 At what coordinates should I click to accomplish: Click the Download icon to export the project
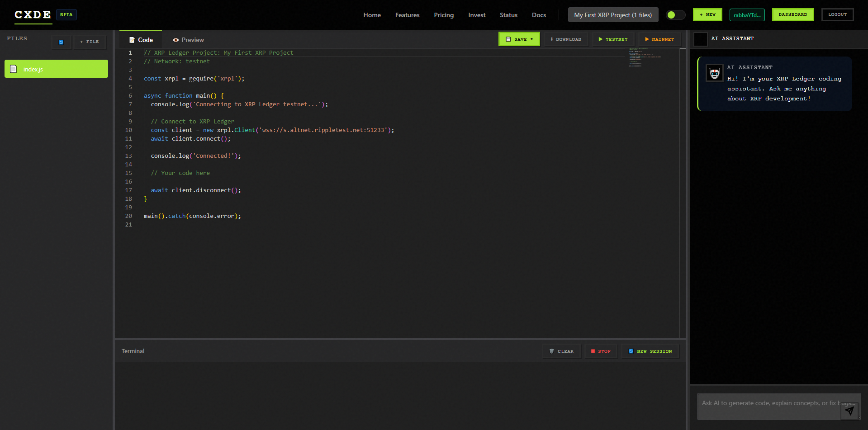[551, 39]
